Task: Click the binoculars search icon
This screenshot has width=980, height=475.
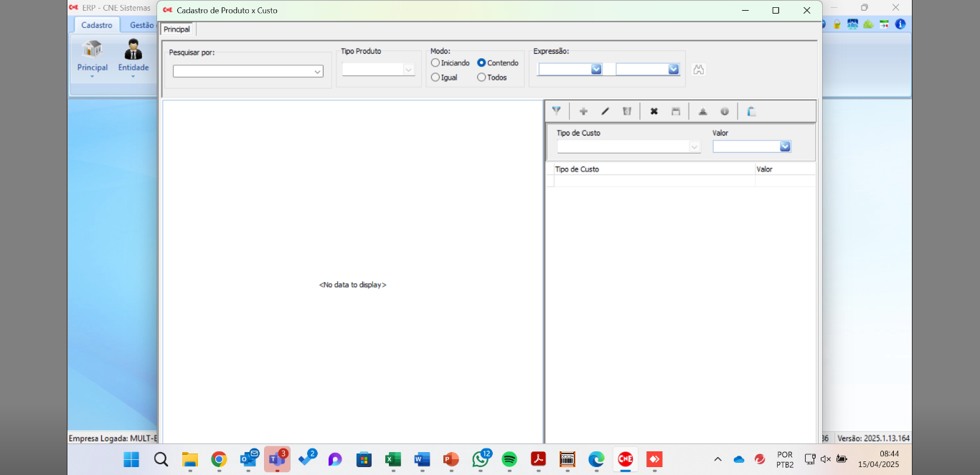Action: (x=698, y=70)
